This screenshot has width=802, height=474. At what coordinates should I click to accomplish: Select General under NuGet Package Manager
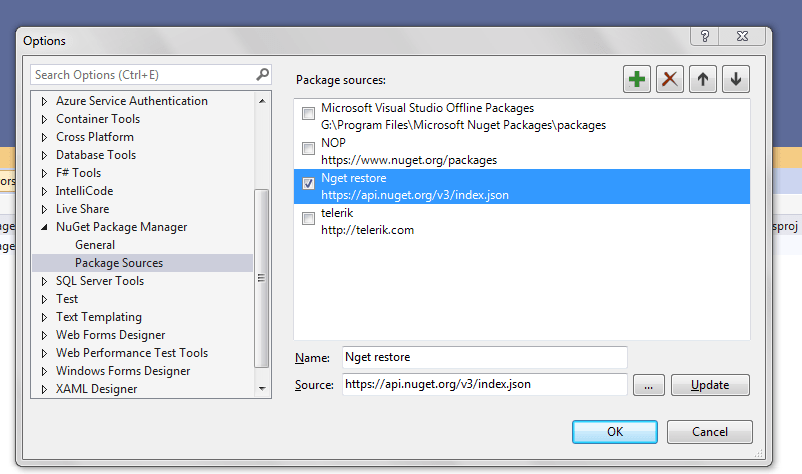click(x=95, y=245)
